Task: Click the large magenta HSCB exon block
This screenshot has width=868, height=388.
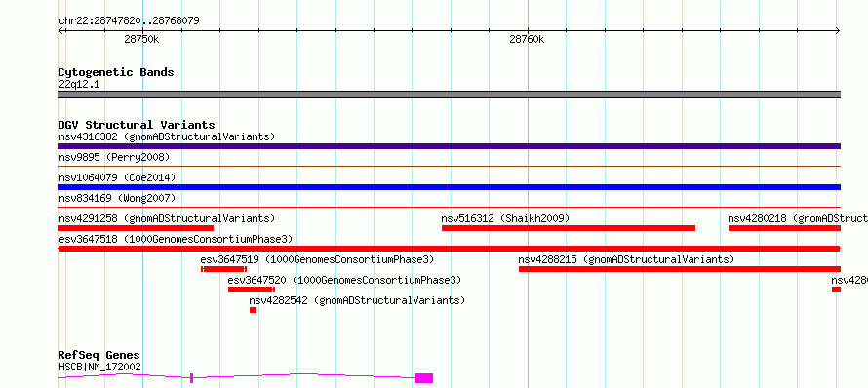Action: click(424, 378)
